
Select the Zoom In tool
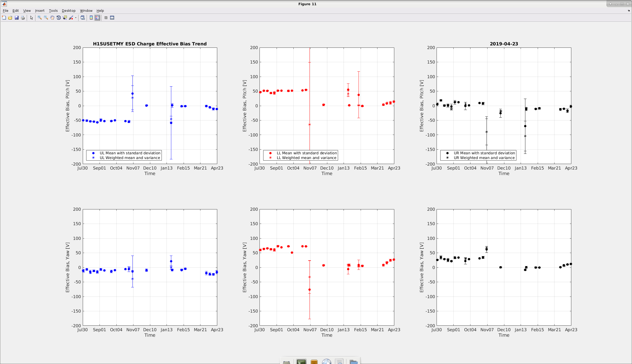click(40, 18)
